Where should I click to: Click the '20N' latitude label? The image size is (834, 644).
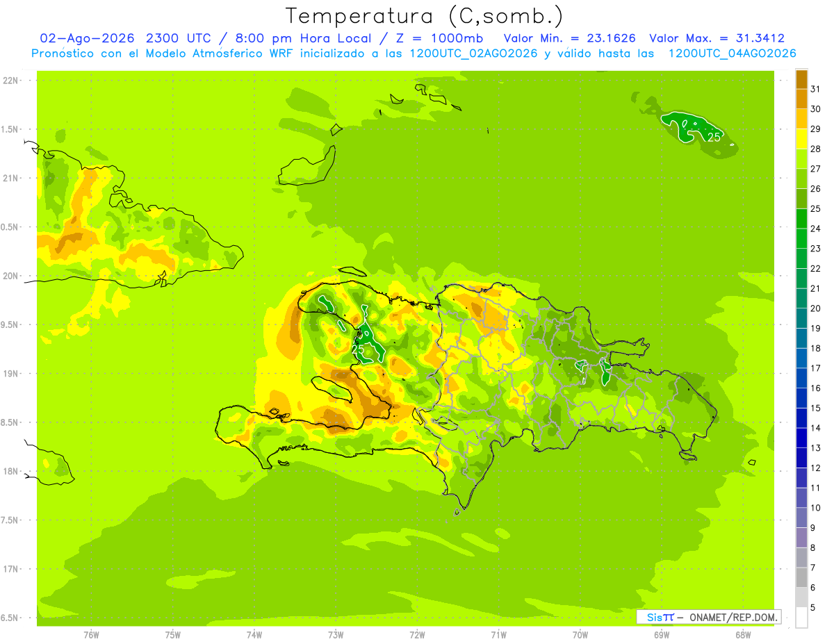pos(10,276)
